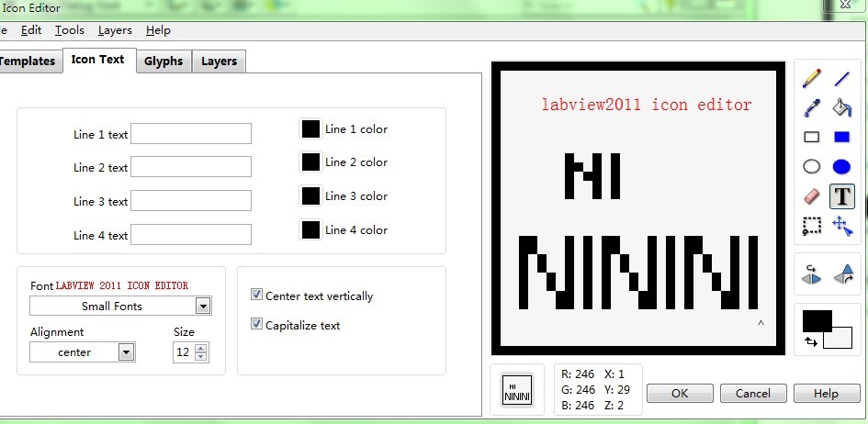This screenshot has height=424, width=868.
Task: Rotate the icon clockwise
Action: [843, 274]
